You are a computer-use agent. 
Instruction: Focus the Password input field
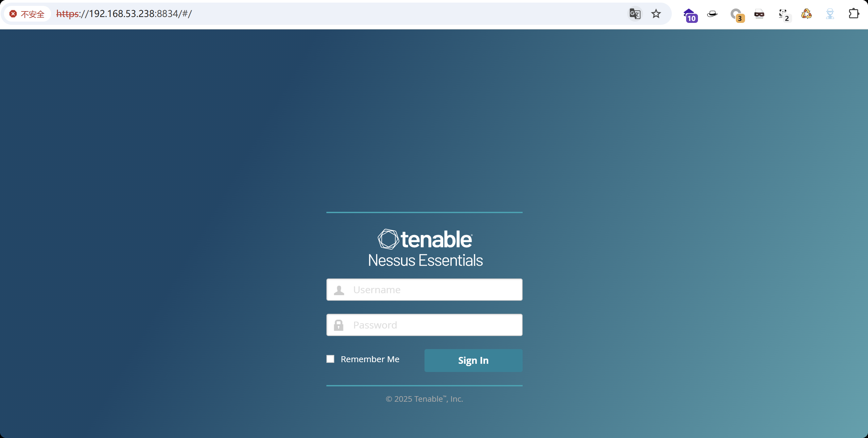[435, 325]
